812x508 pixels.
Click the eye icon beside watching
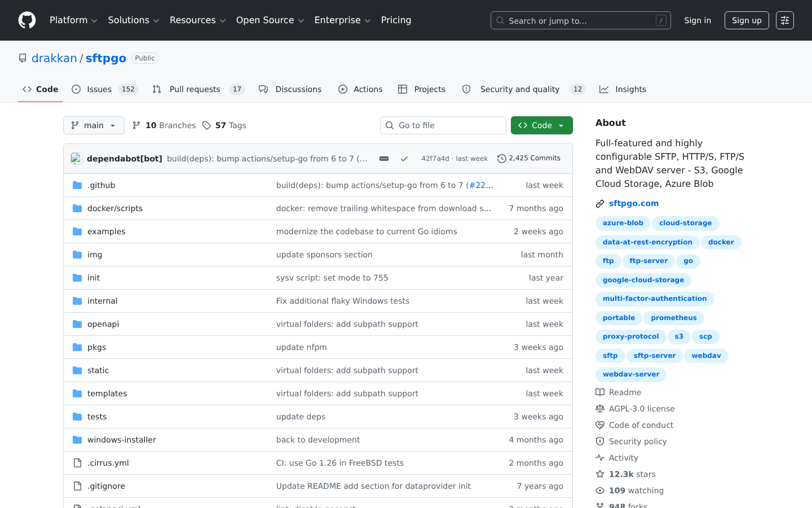(600, 491)
